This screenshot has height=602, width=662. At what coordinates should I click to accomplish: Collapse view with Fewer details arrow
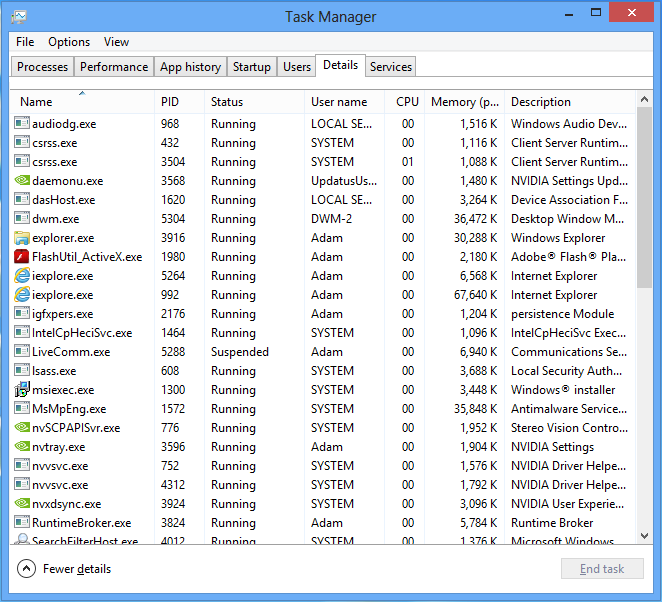(x=26, y=569)
